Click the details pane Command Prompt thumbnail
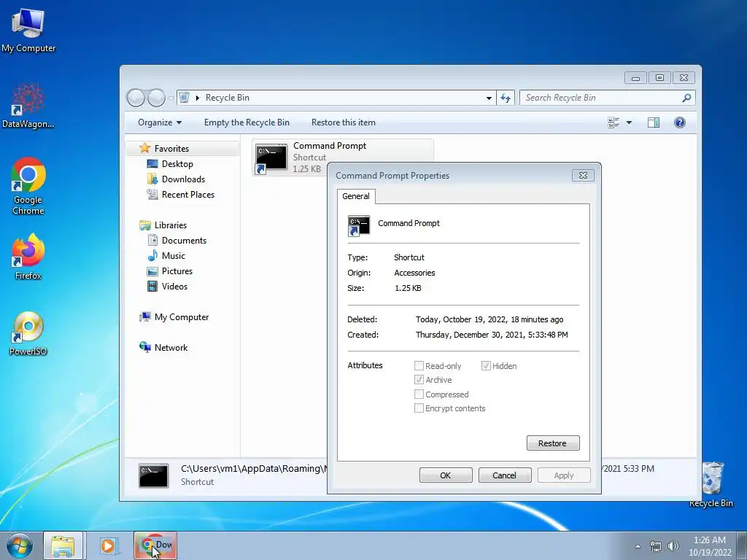 coord(153,475)
